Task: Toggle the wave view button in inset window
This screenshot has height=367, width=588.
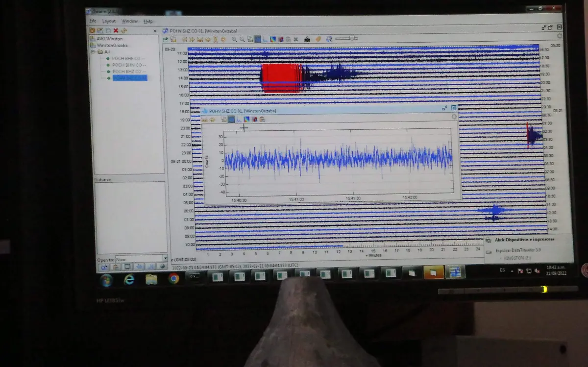Action: [231, 119]
